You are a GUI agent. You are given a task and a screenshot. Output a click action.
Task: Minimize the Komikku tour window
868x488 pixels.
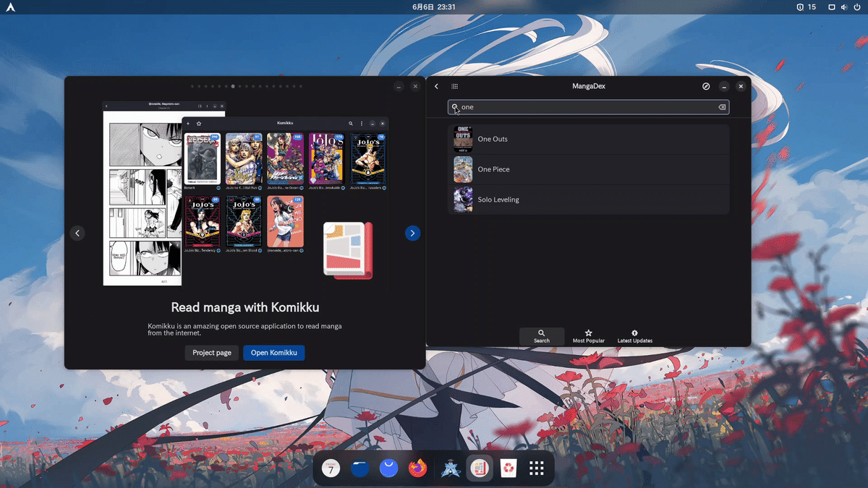399,86
